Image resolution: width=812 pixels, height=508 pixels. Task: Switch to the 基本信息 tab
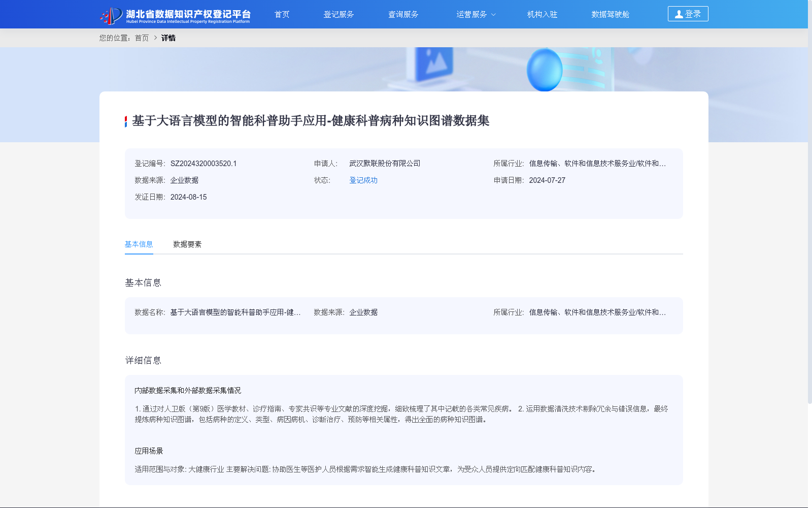139,244
